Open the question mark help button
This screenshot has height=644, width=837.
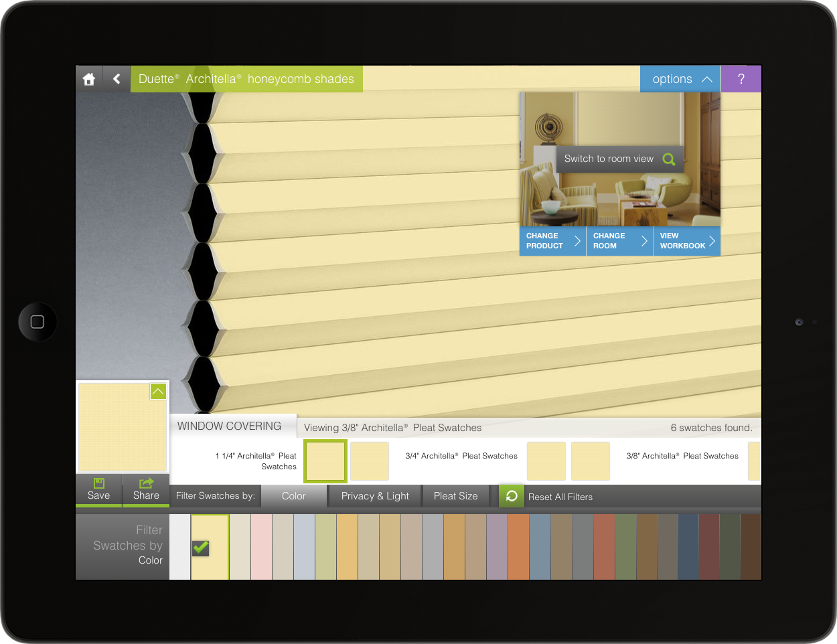pyautogui.click(x=741, y=79)
